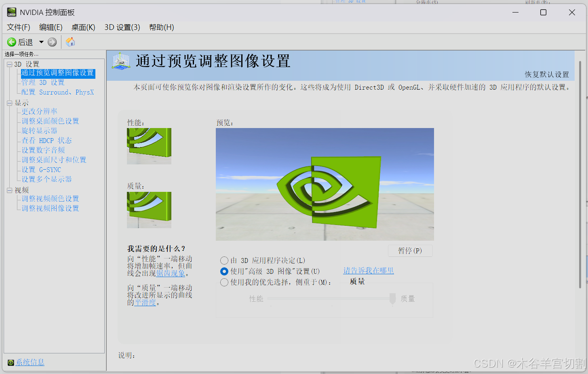588x374 pixels.
Task: Click the 3D 设置 tree category label
Action: pyautogui.click(x=27, y=64)
